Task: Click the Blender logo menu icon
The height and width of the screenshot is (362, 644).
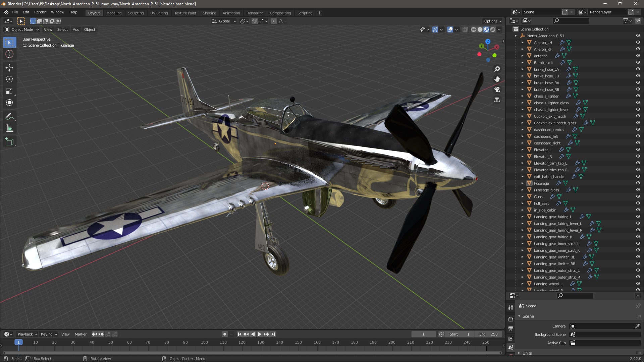Action: coord(6,12)
